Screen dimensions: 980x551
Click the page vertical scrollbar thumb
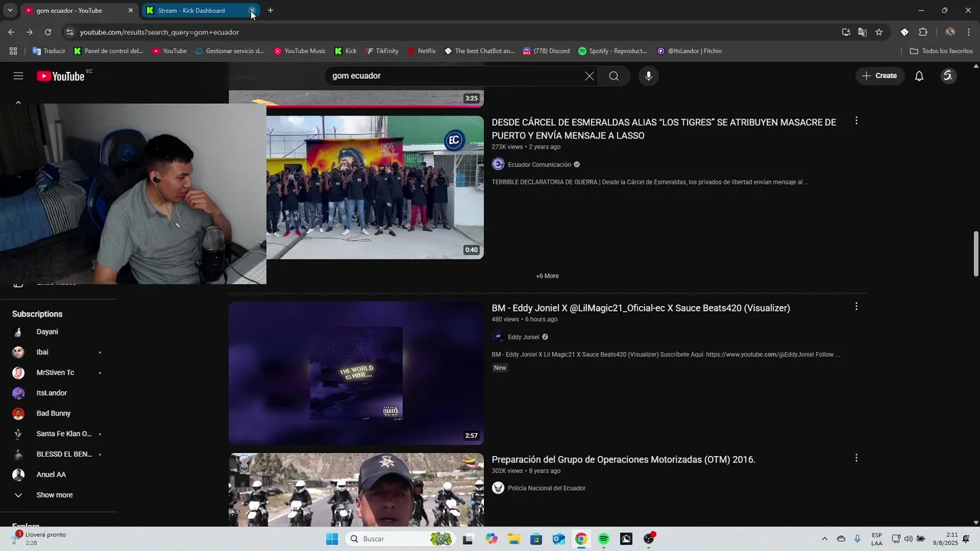[975, 253]
